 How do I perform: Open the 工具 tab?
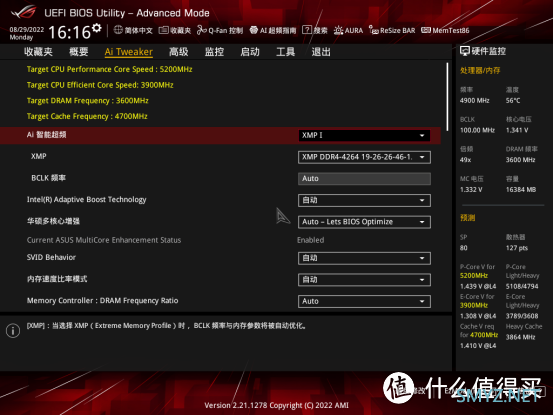(286, 52)
